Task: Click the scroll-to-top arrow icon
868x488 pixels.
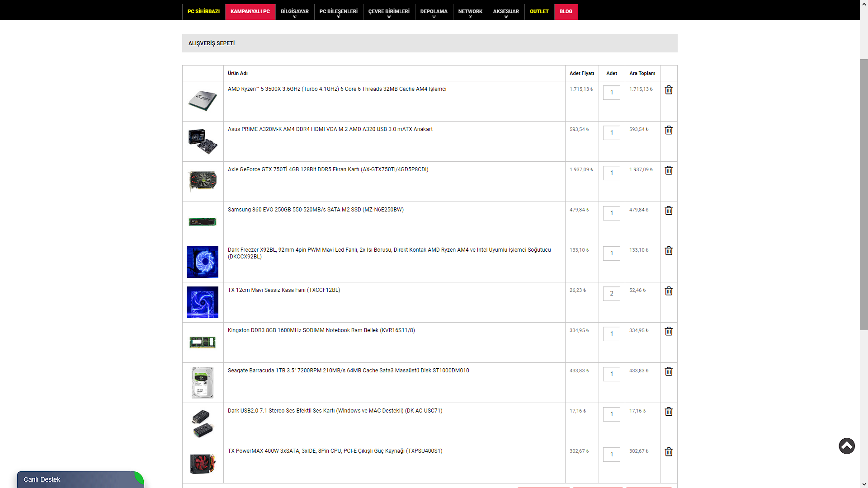Action: click(846, 446)
